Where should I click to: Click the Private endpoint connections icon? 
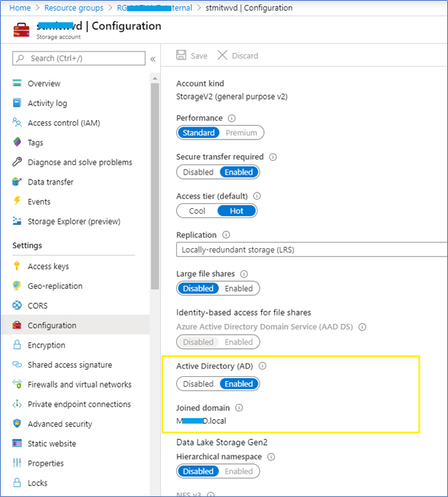pyautogui.click(x=16, y=404)
